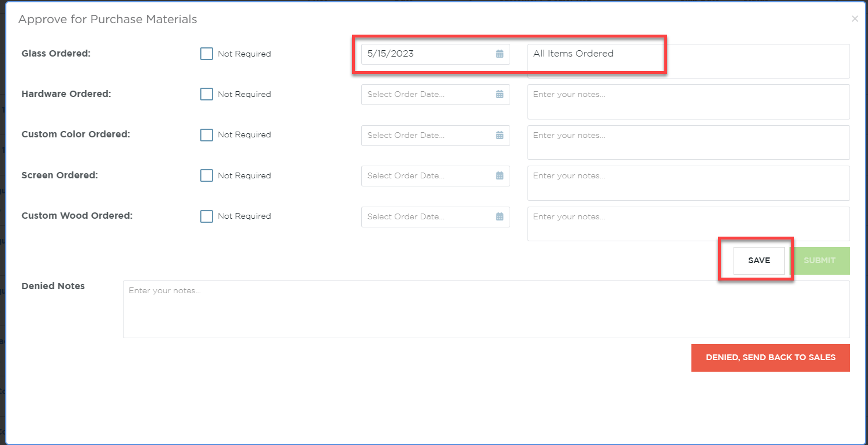Click the Denied Notes label text
Screen dimensions: 868x445
coord(53,286)
